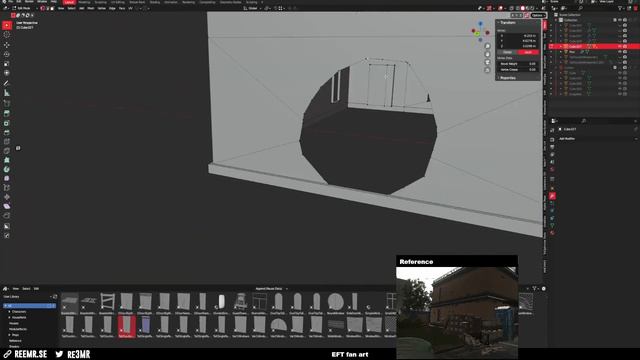The height and width of the screenshot is (360, 640).
Task: Enable face select mode
Action: (x=52, y=8)
